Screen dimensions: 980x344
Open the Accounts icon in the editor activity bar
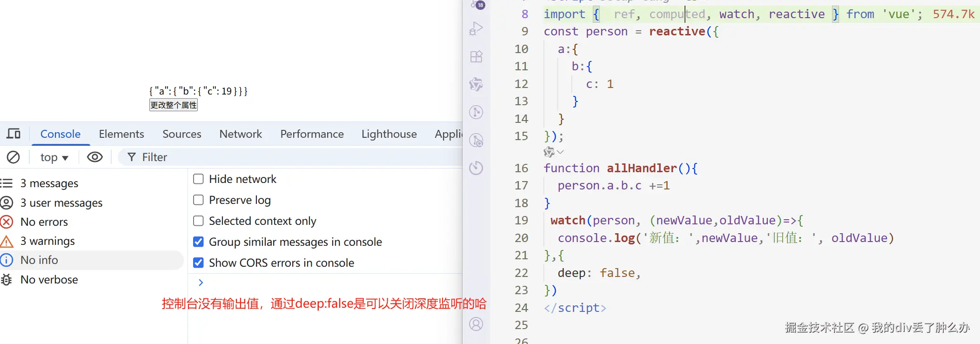click(476, 324)
